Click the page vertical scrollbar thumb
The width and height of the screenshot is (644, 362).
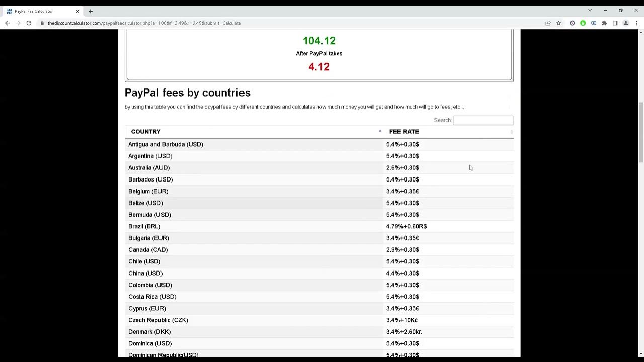coord(641,132)
